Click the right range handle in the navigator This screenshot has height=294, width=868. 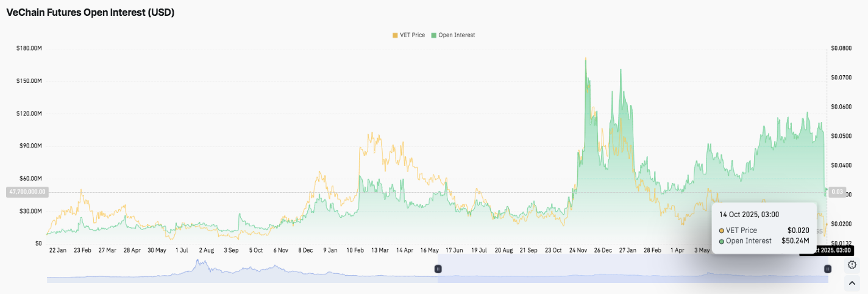[x=827, y=269]
